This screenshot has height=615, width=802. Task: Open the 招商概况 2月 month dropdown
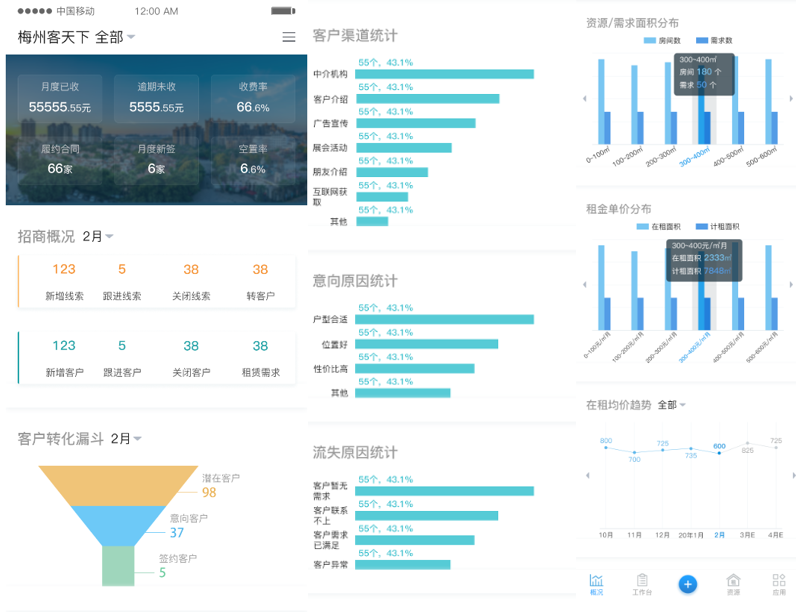click(98, 236)
